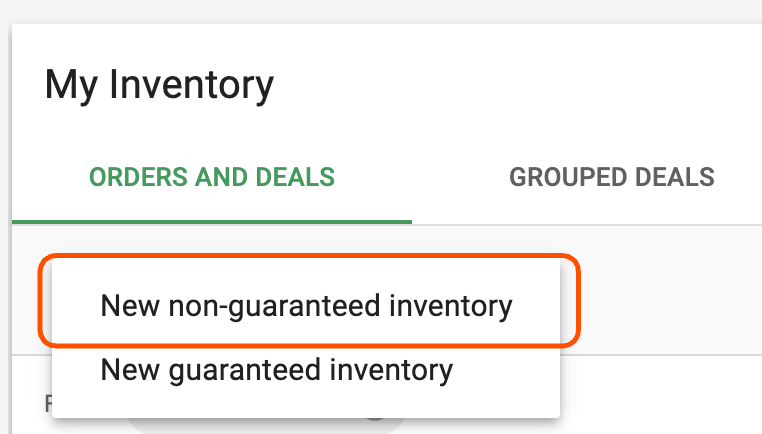Click the My Inventory page heading
The height and width of the screenshot is (434, 762).
point(159,85)
